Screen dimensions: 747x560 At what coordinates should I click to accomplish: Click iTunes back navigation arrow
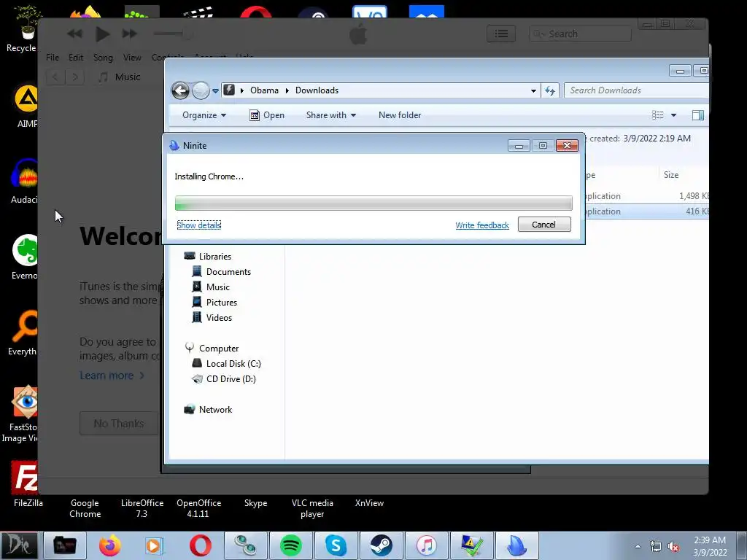55,77
